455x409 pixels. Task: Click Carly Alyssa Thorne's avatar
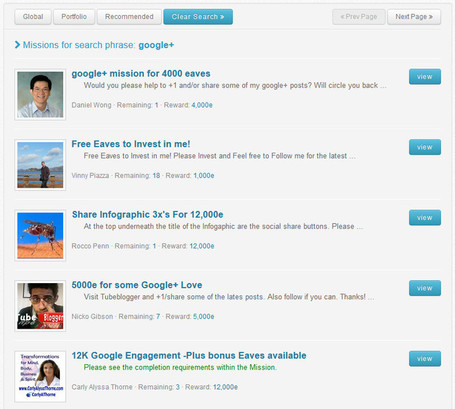[x=40, y=377]
